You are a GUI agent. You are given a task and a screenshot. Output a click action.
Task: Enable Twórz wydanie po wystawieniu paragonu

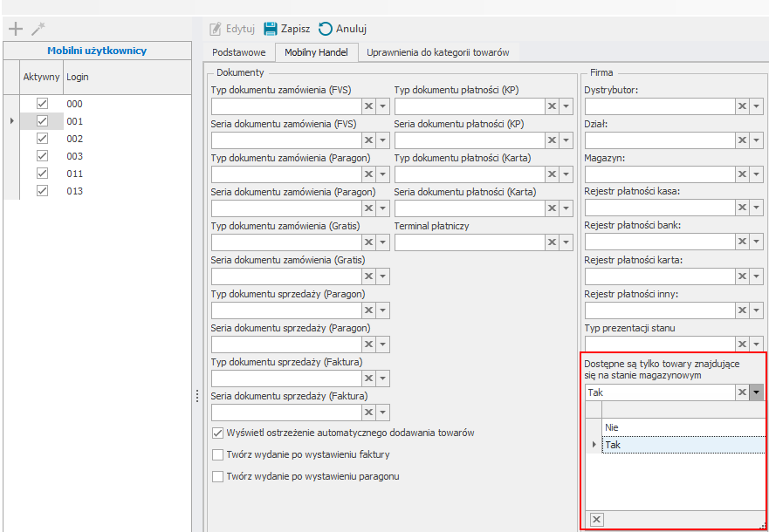[218, 477]
